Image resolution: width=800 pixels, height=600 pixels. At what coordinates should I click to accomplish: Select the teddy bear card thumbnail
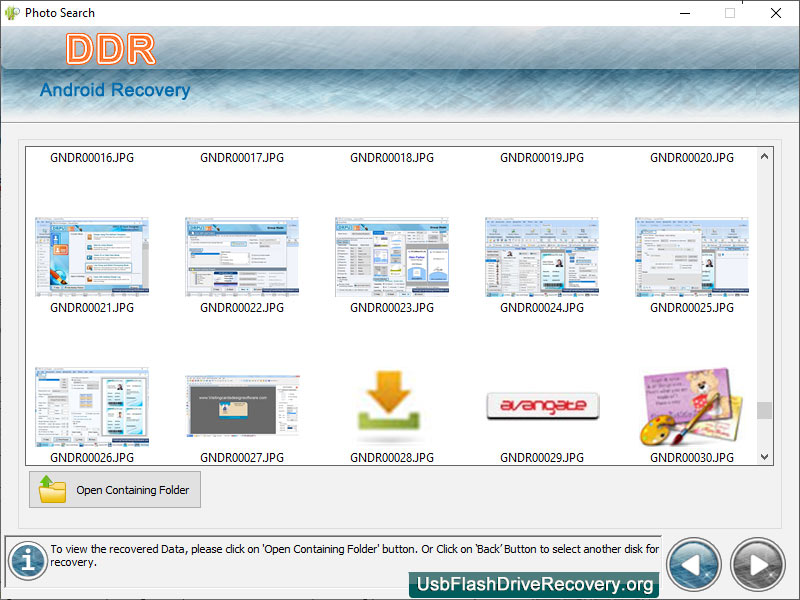[x=690, y=407]
